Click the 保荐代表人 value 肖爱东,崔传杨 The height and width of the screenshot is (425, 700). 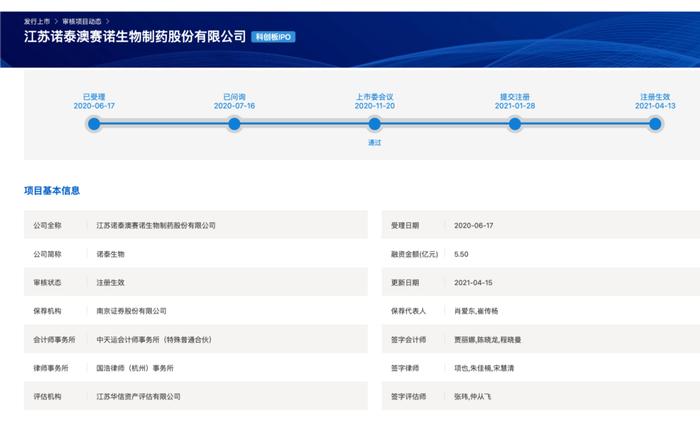476,311
